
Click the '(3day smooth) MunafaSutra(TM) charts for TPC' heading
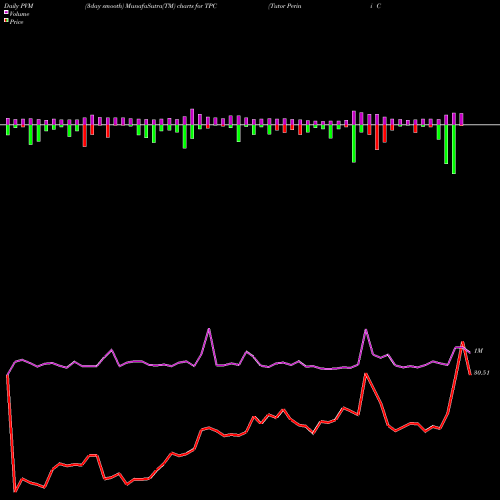pos(151,6)
